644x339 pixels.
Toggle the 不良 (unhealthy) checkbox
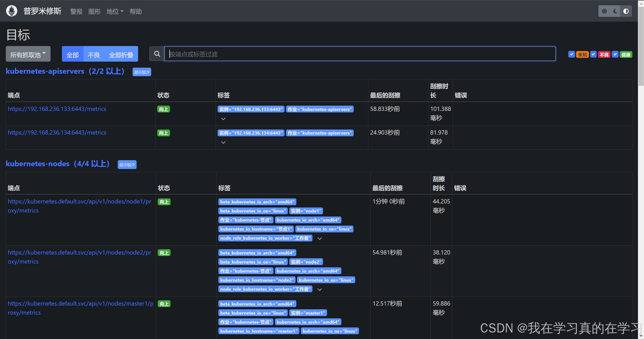(x=593, y=54)
